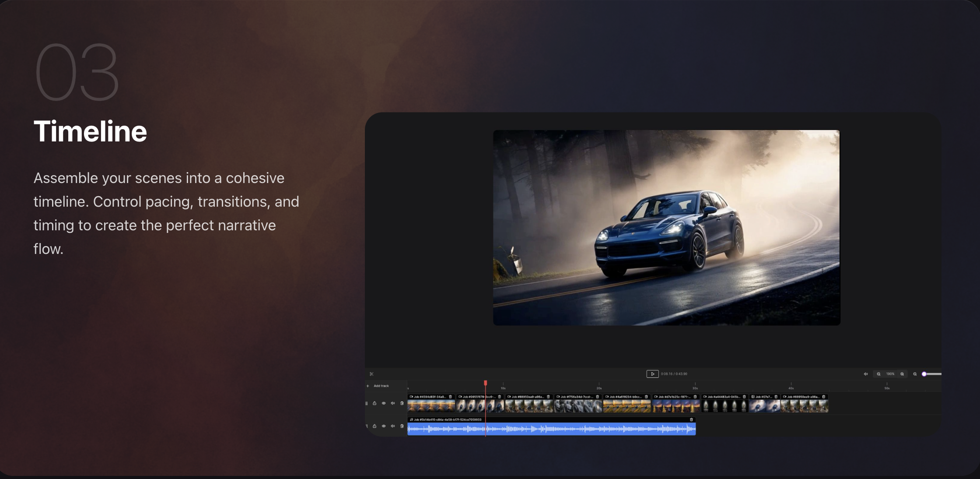Image resolution: width=980 pixels, height=479 pixels.
Task: Delete the video track with trash icon
Action: coord(402,403)
